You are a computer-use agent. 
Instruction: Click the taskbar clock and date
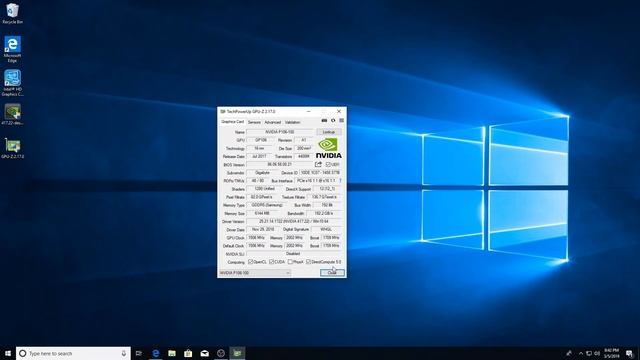611,353
